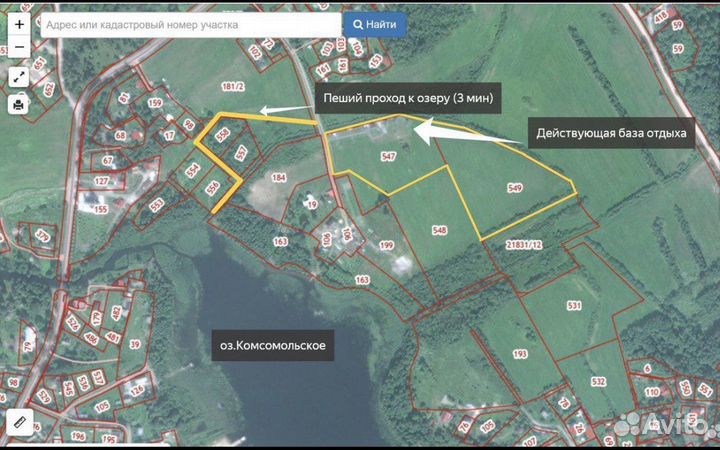Image resolution: width=720 pixels, height=450 pixels.
Task: Zoom in using the plus button
Action: [x=19, y=23]
